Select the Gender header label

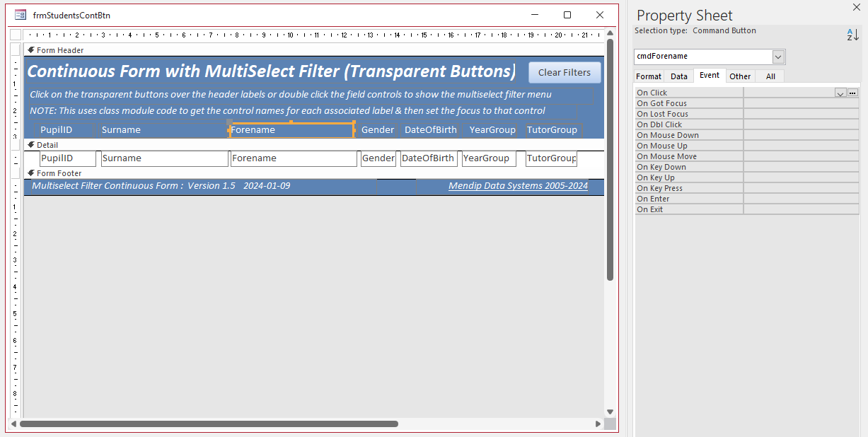[378, 129]
